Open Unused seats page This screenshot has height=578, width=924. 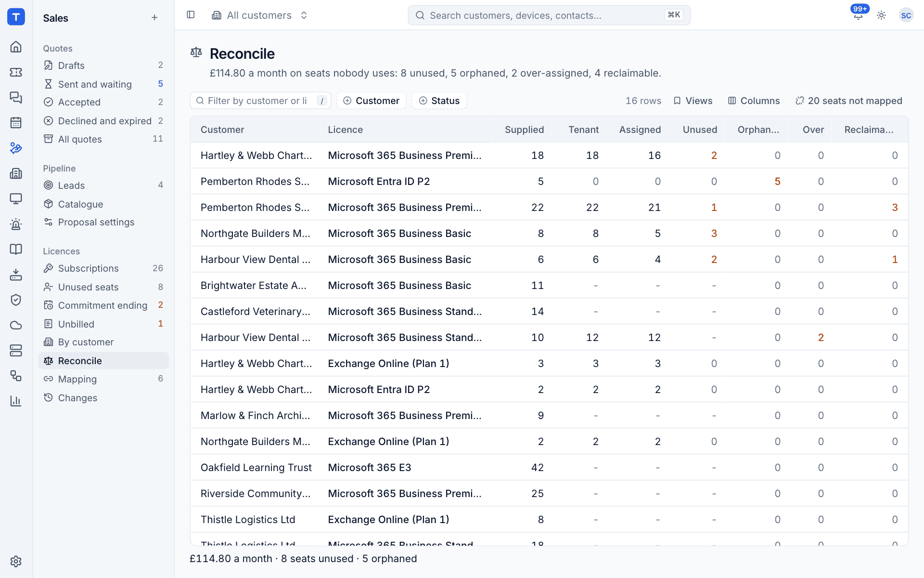[103, 287]
